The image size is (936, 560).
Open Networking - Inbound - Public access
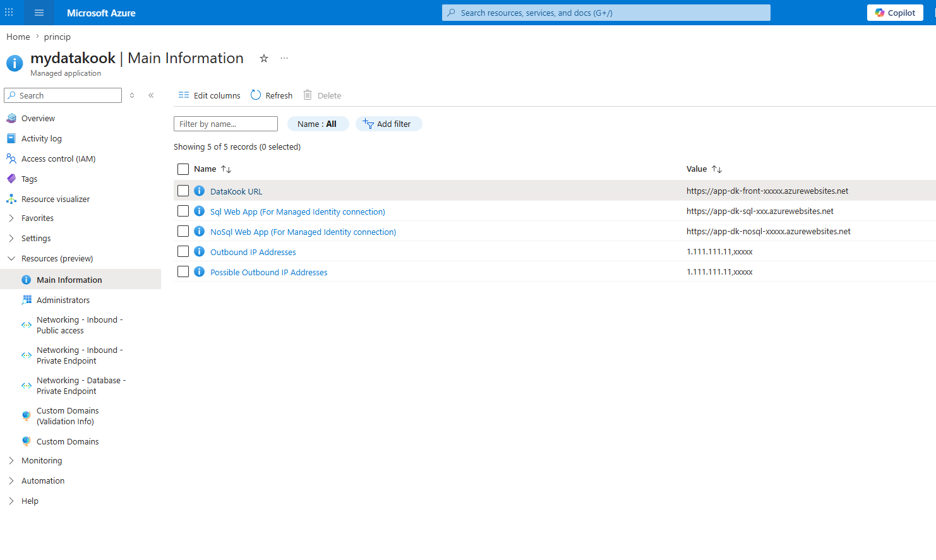coord(80,325)
